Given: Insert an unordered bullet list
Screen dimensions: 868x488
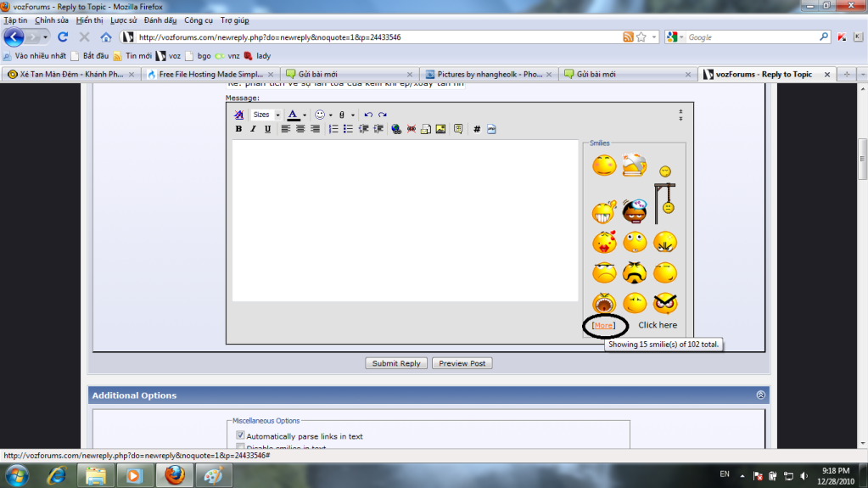Looking at the screenshot, I should (x=348, y=129).
